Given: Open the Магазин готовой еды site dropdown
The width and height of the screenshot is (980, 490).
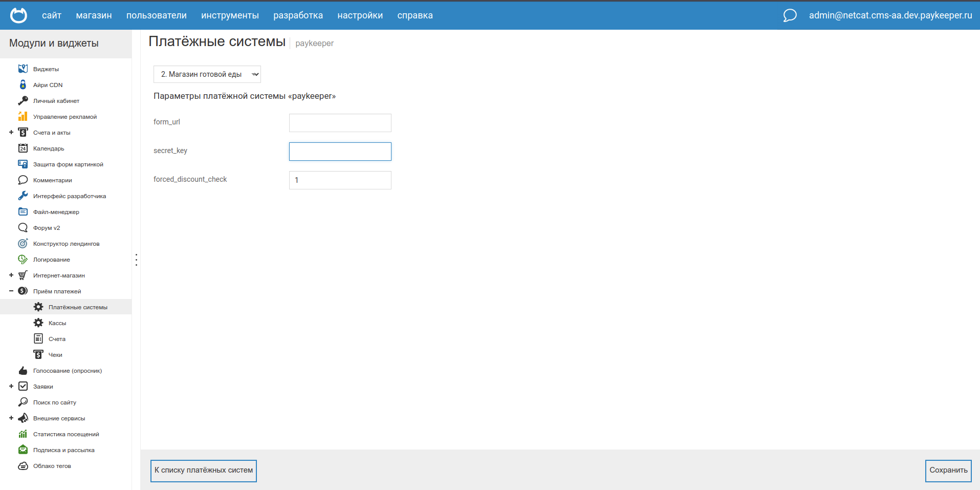Looking at the screenshot, I should pos(207,74).
